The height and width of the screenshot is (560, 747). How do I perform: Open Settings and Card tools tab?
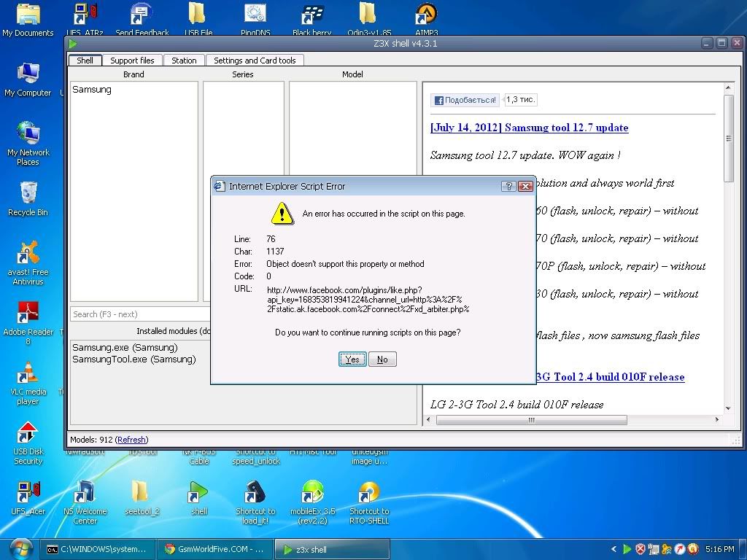pos(255,61)
